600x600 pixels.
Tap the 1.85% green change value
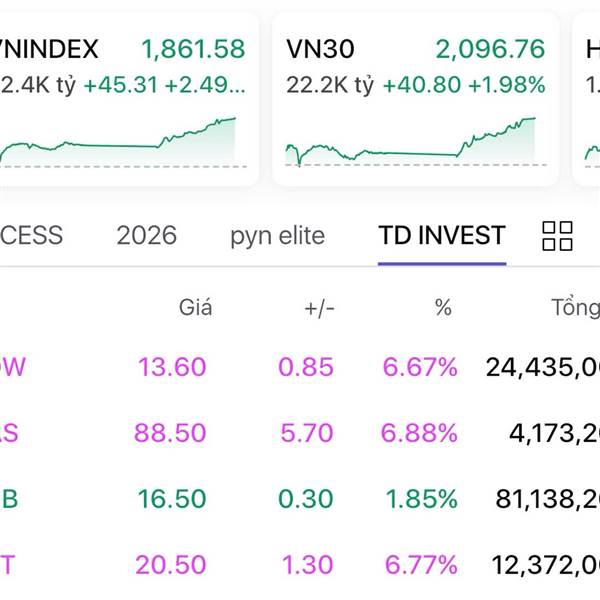(x=420, y=499)
